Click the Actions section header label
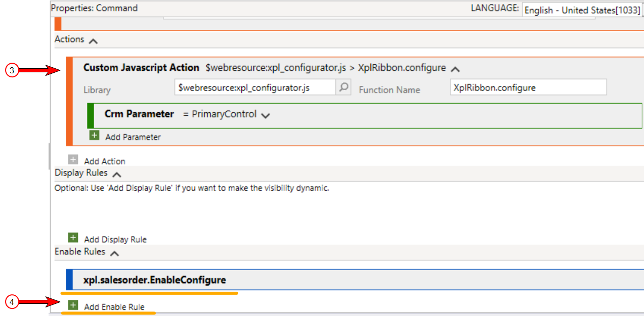 (69, 39)
